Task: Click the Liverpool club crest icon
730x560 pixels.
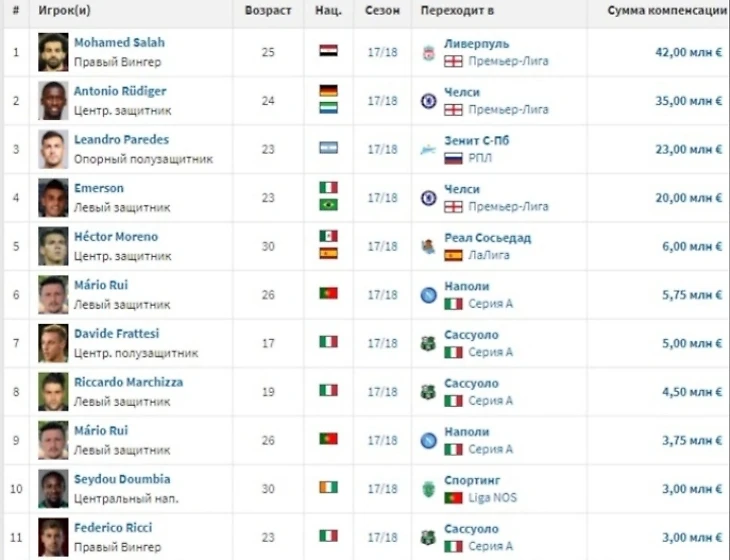Action: click(x=428, y=53)
